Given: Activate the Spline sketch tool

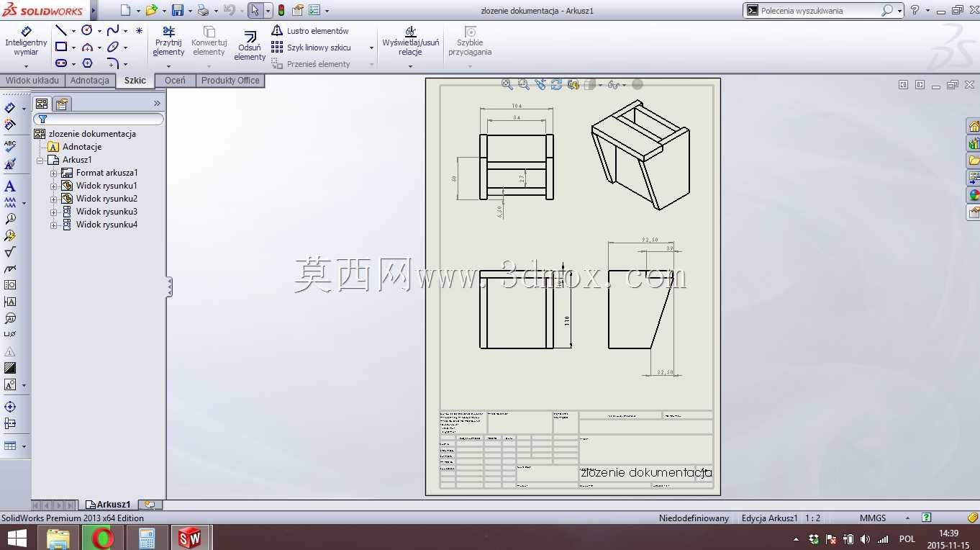Looking at the screenshot, I should click(x=113, y=30).
